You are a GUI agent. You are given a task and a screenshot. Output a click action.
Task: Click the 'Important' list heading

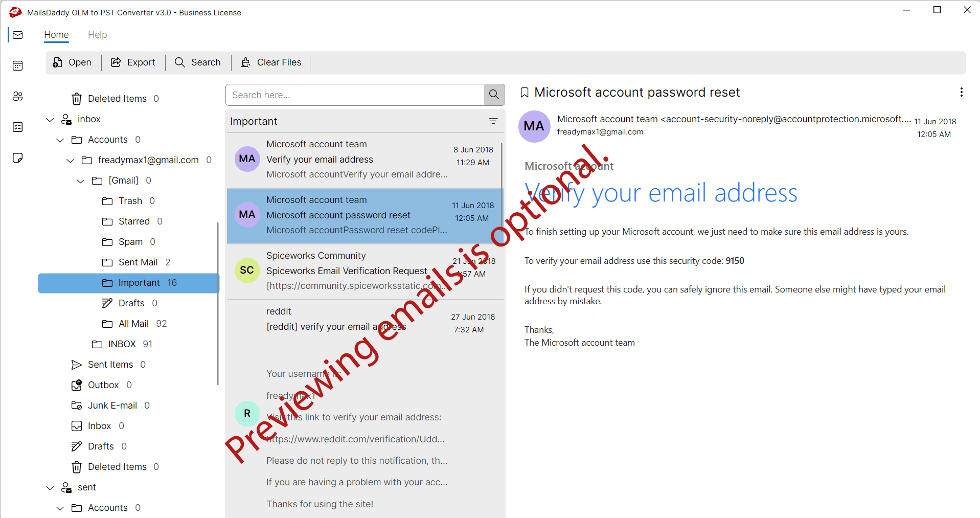click(254, 121)
